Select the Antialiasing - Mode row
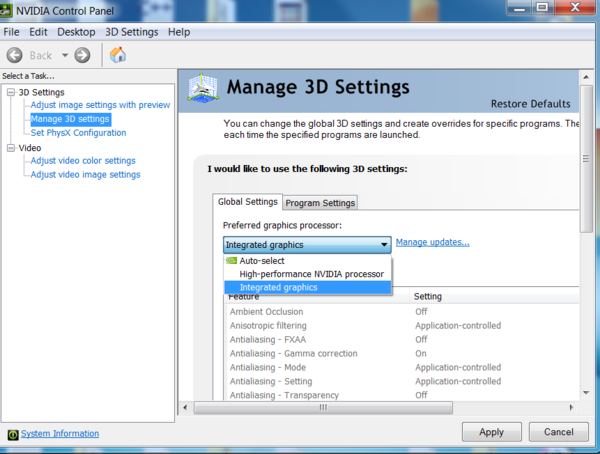This screenshot has height=454, width=600. pos(402,367)
